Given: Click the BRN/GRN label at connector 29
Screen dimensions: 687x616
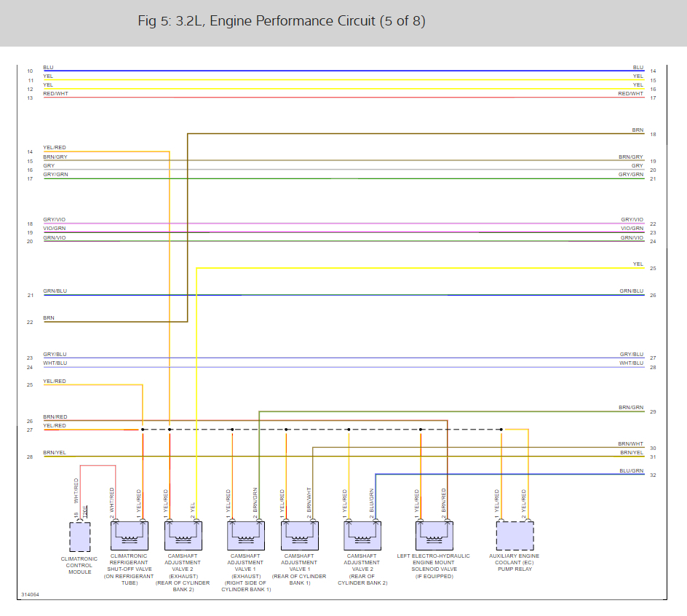Looking at the screenshot, I should pos(631,407).
